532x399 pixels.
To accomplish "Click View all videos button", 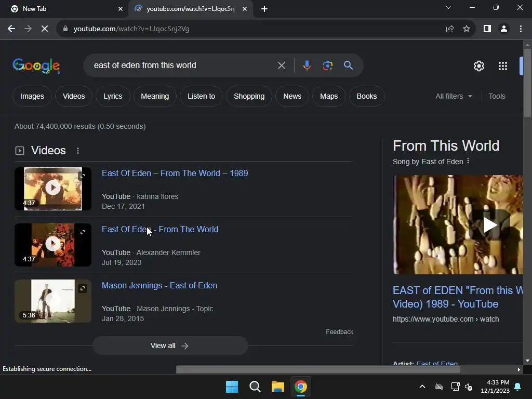I will [170, 345].
